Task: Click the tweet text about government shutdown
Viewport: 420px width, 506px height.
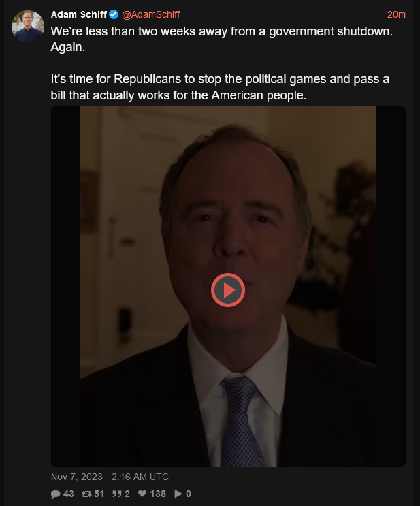Action: pos(222,39)
